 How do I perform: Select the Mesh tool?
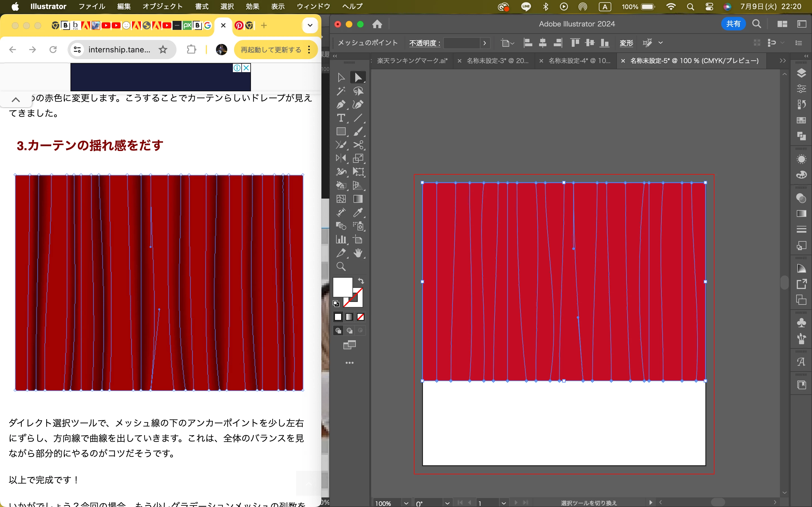click(341, 199)
